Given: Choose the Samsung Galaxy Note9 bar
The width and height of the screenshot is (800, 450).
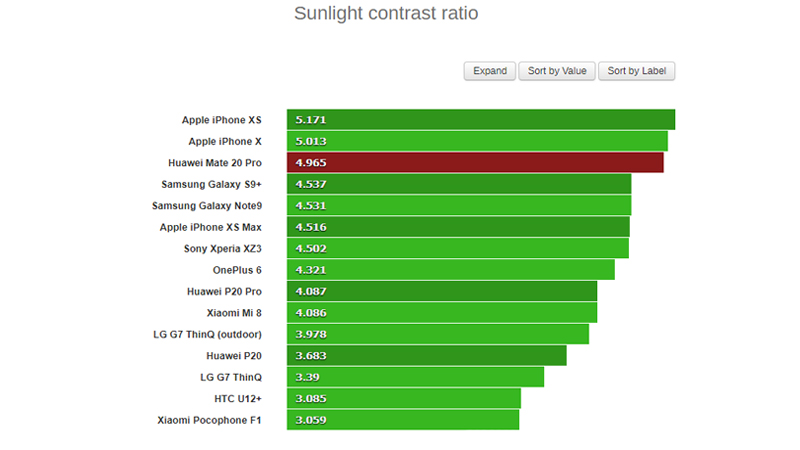Looking at the screenshot, I should tap(459, 205).
